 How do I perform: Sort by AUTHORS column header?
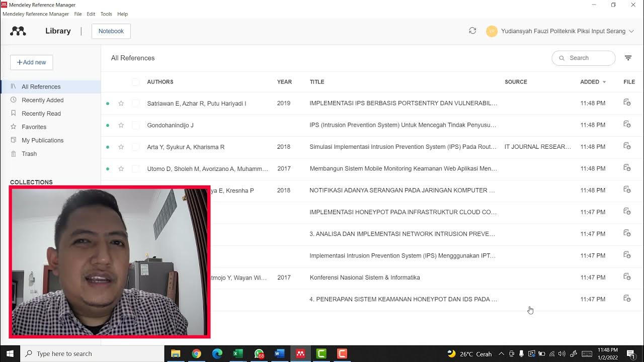pyautogui.click(x=160, y=82)
